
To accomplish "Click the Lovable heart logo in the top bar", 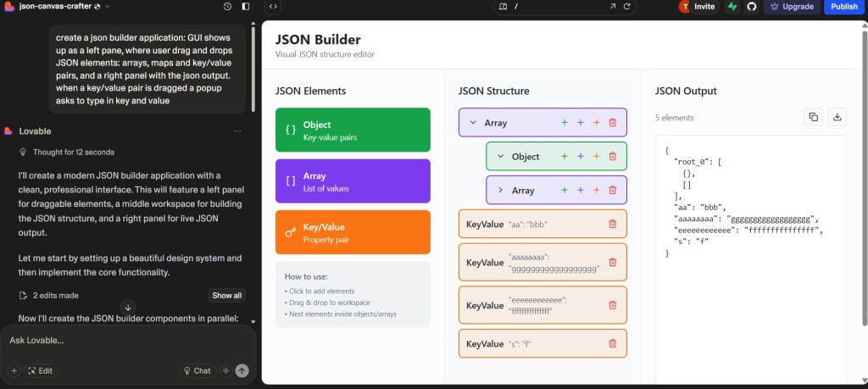I will click(x=8, y=7).
